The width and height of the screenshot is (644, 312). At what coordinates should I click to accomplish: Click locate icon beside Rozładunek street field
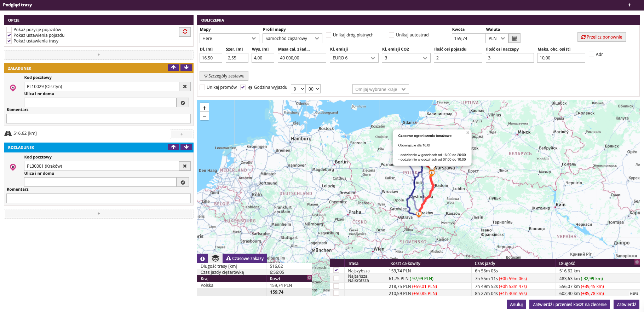click(x=183, y=182)
